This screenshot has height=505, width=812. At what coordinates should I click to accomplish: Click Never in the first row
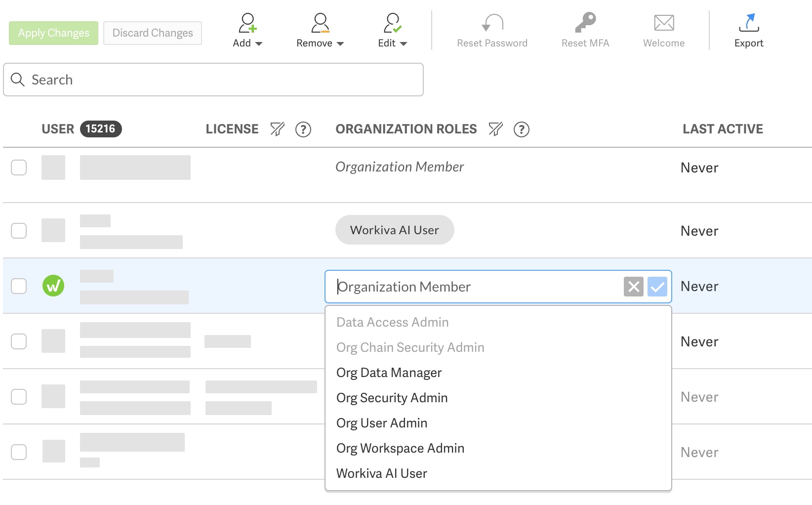699,168
